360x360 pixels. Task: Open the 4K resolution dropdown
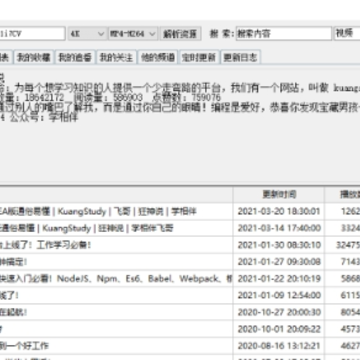click(88, 34)
